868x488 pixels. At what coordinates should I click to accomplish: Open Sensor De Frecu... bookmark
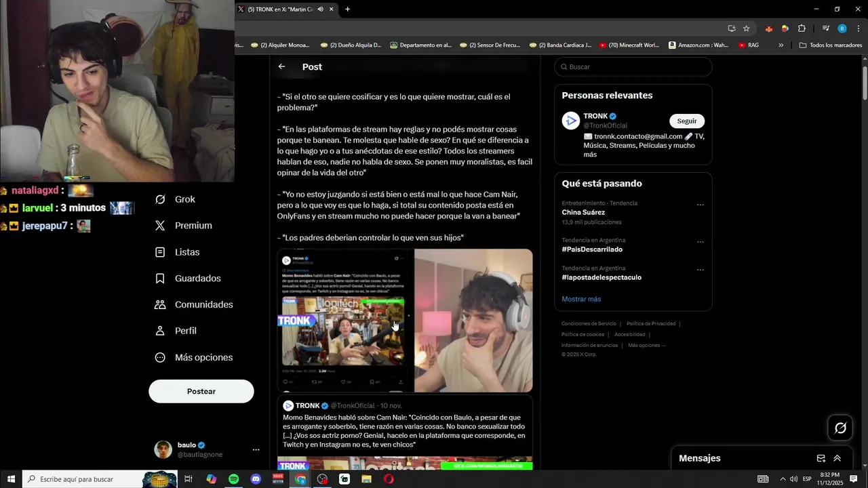(490, 45)
